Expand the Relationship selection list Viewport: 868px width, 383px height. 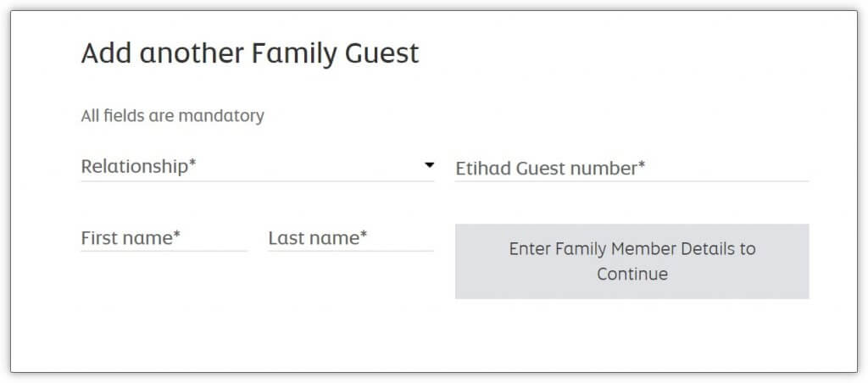click(x=339, y=167)
